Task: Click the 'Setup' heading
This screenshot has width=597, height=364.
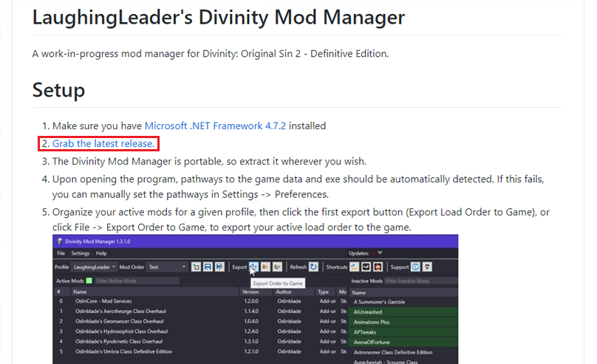Action: click(58, 90)
